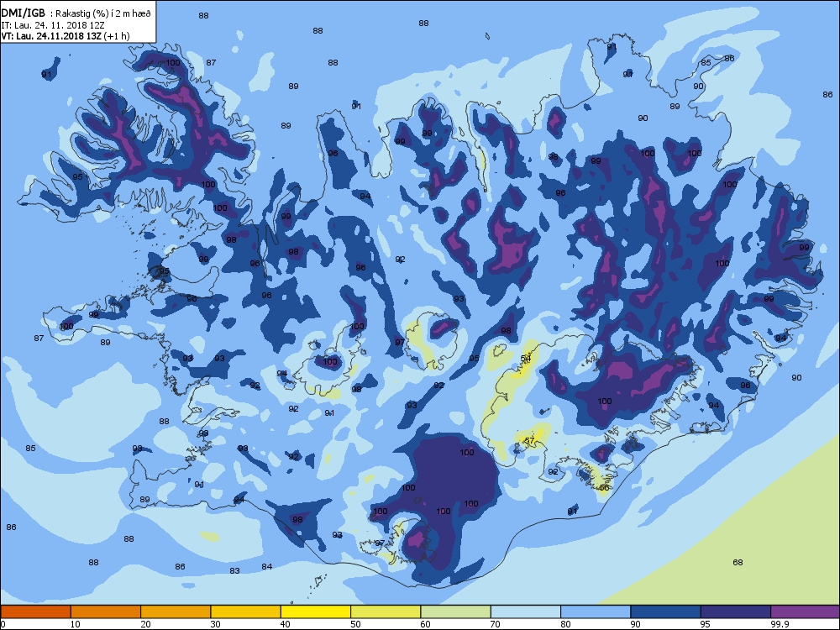Click the humidity value 57 on the yellow patch

pos(529,440)
